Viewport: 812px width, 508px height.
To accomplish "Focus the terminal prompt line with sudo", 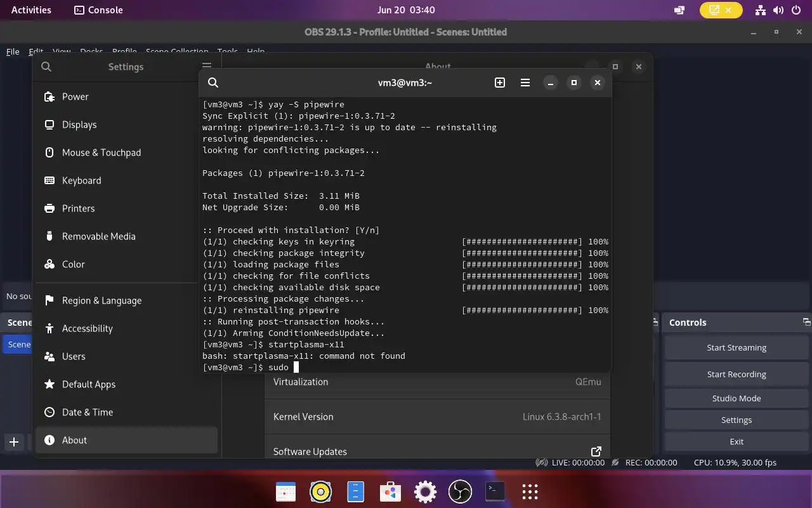I will coord(250,367).
